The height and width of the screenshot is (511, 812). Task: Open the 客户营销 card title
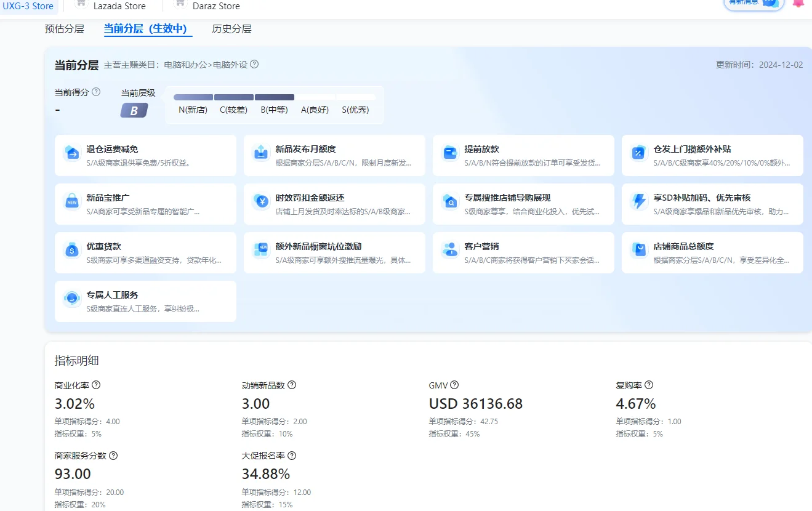click(481, 246)
